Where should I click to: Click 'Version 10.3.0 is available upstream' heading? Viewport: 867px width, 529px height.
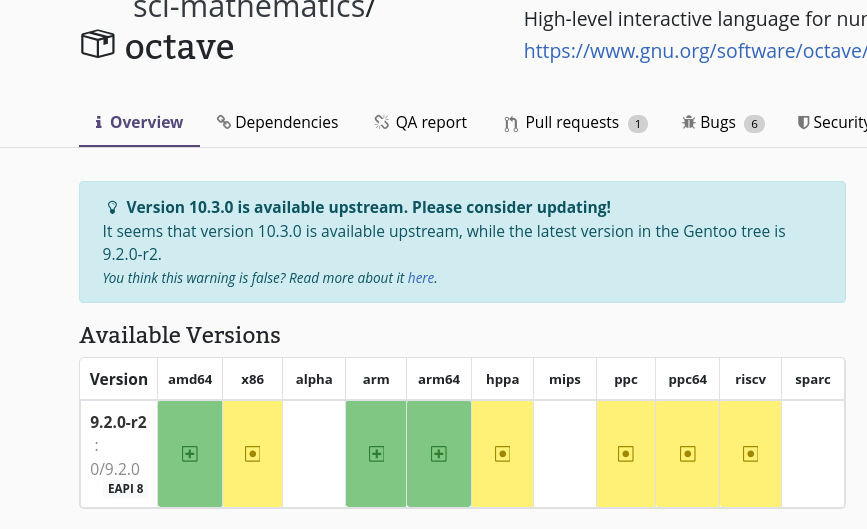tap(369, 207)
